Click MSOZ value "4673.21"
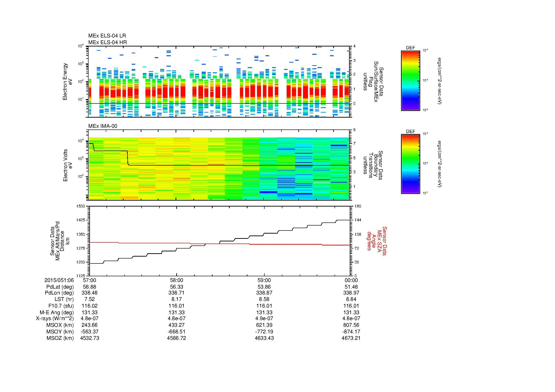This screenshot has height=392, width=555. [x=351, y=338]
